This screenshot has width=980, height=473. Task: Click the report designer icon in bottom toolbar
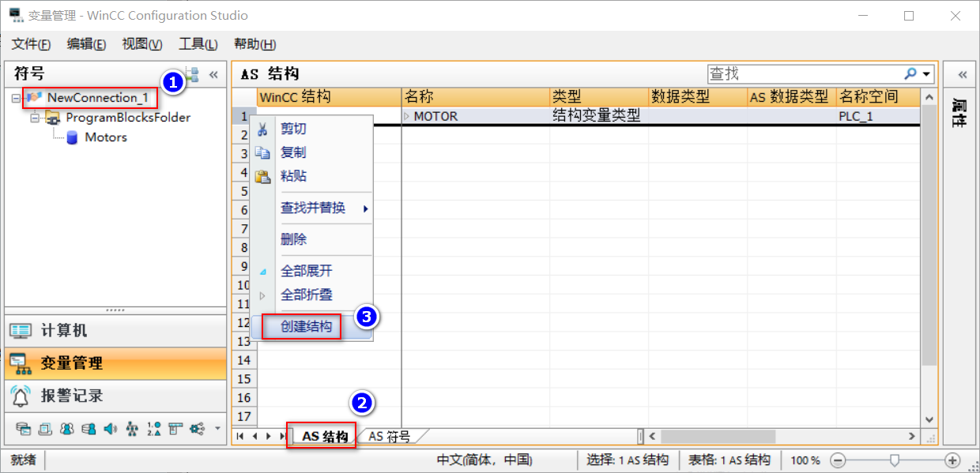[x=45, y=428]
